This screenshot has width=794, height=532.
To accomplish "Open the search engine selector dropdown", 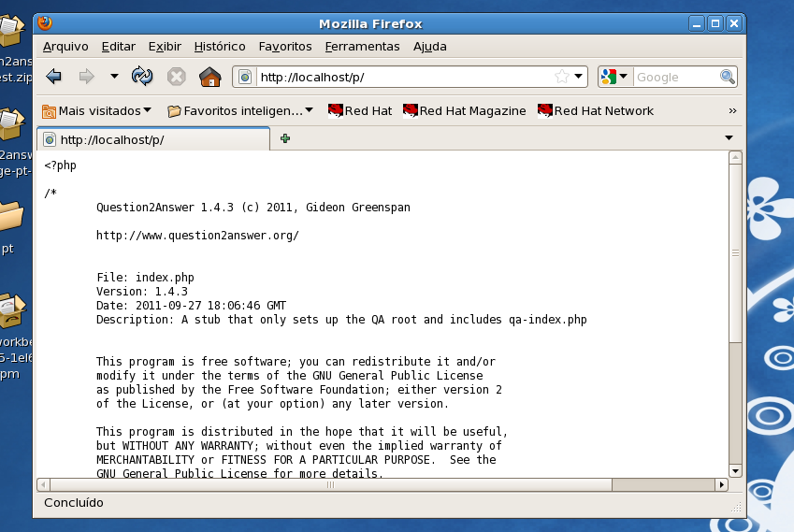I will pos(615,77).
